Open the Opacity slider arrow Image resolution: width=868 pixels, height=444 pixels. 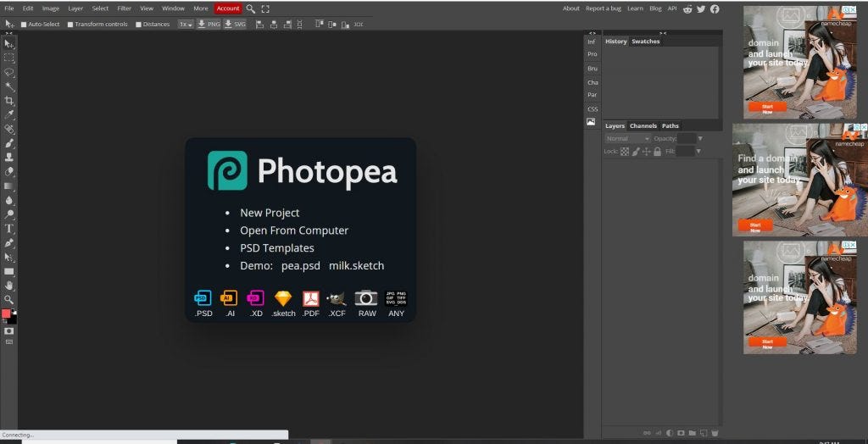coord(699,138)
